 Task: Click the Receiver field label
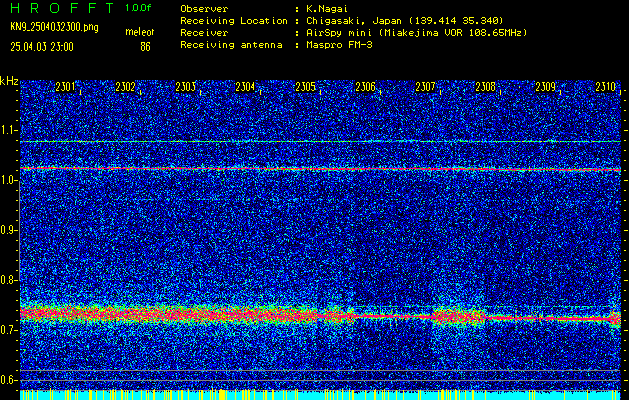pos(204,33)
